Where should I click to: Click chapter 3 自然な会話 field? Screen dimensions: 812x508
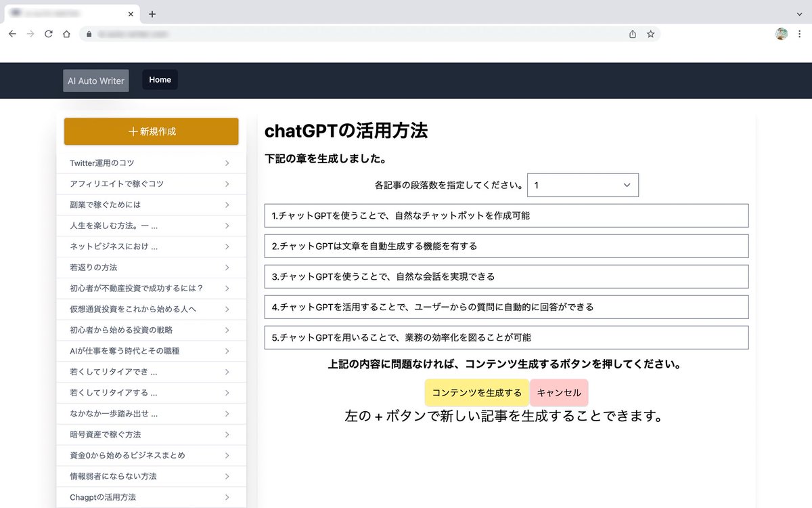507,276
